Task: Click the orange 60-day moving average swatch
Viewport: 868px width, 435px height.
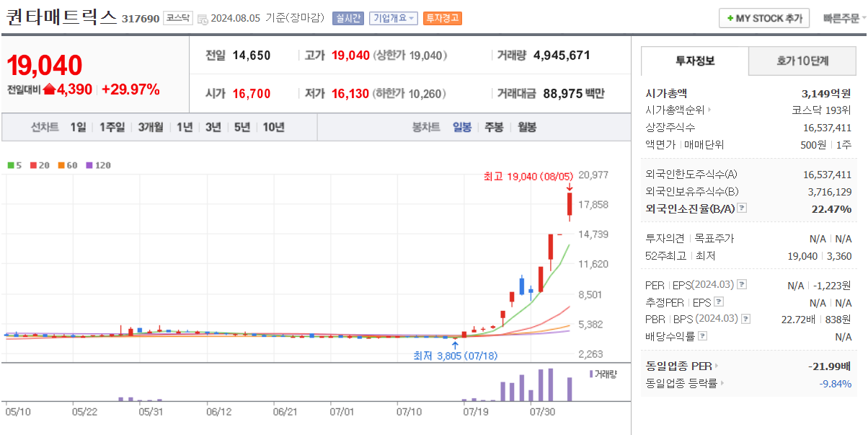Action: pyautogui.click(x=61, y=165)
